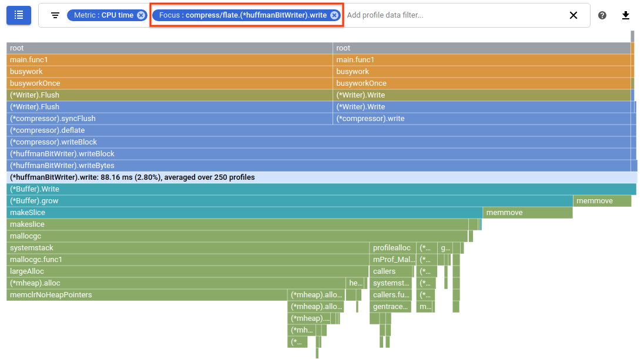Open the profile list sidebar panel
Image resolution: width=644 pixels, height=359 pixels.
[18, 15]
